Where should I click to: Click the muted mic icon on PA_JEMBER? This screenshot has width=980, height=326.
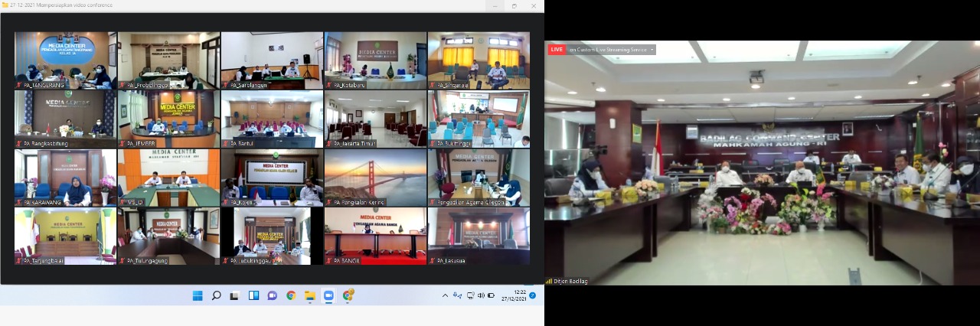122,143
